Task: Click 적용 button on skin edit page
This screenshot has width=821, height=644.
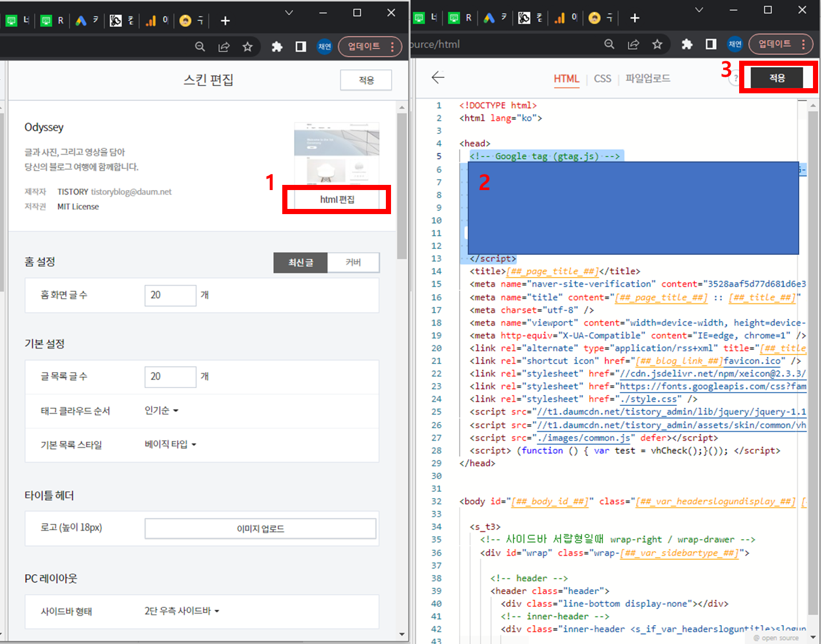Action: pyautogui.click(x=366, y=80)
